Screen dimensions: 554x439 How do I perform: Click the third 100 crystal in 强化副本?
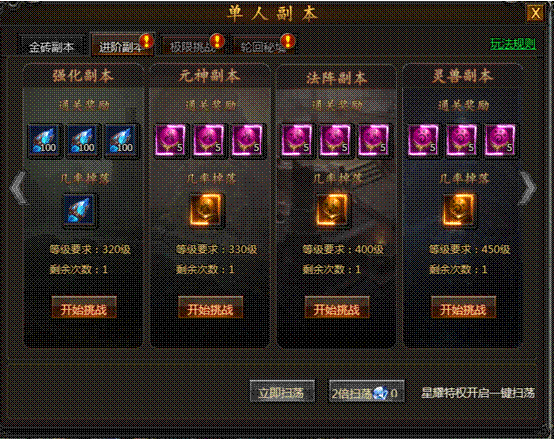pos(122,141)
